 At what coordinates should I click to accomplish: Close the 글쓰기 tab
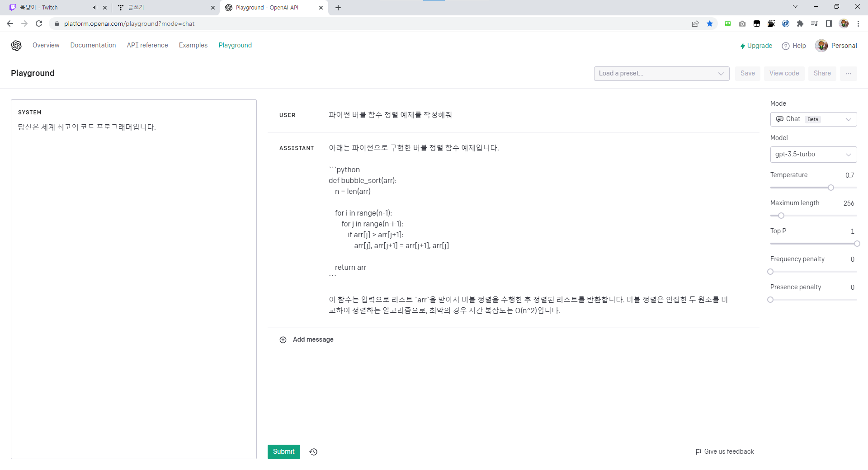tap(213, 8)
